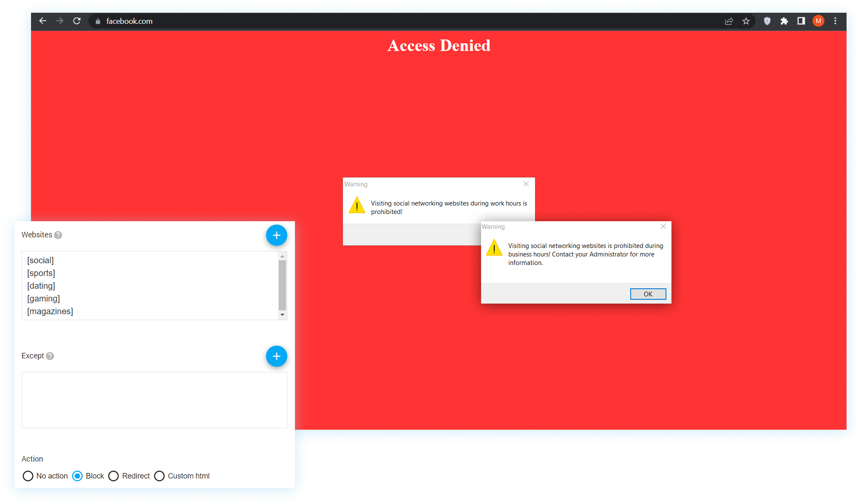Open the shield extension icon
The image size is (861, 504).
pos(767,21)
